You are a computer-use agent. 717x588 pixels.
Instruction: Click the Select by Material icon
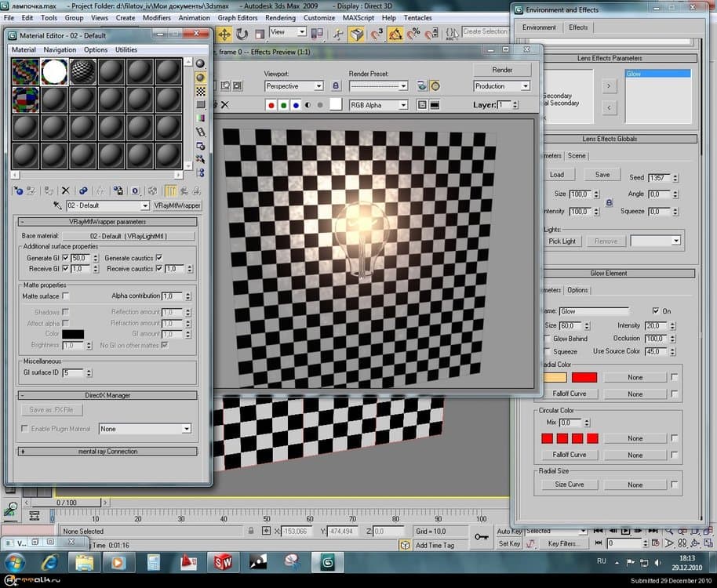pyautogui.click(x=201, y=157)
